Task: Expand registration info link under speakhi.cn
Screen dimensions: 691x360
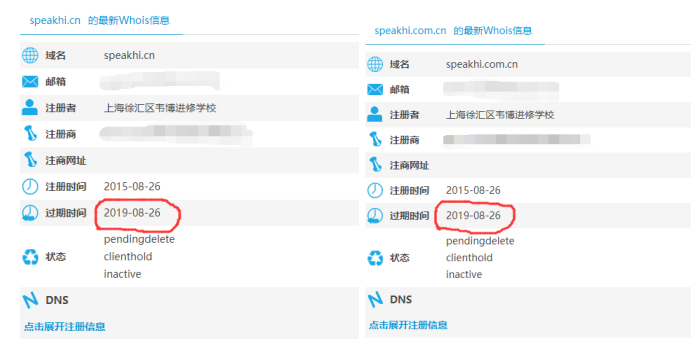Action: tap(64, 327)
